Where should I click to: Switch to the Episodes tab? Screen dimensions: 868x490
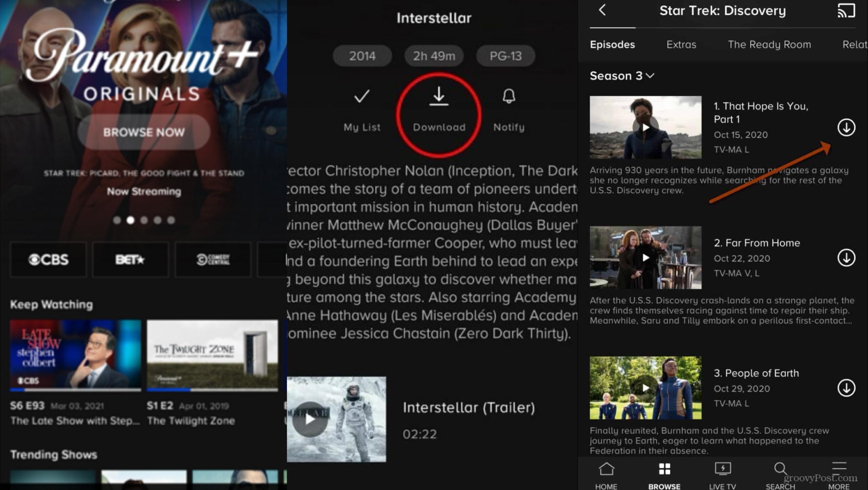coord(612,44)
